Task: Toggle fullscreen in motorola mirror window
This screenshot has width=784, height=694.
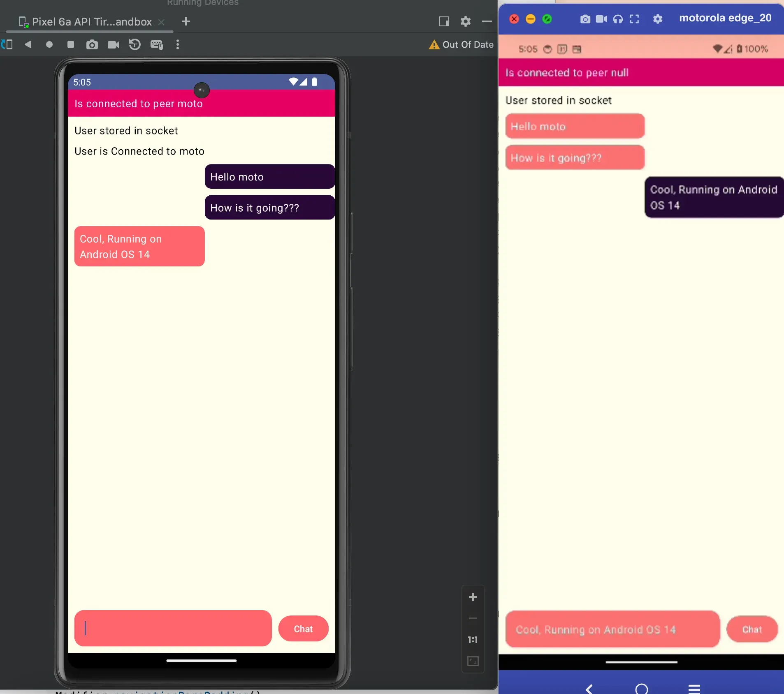Action: (x=635, y=19)
